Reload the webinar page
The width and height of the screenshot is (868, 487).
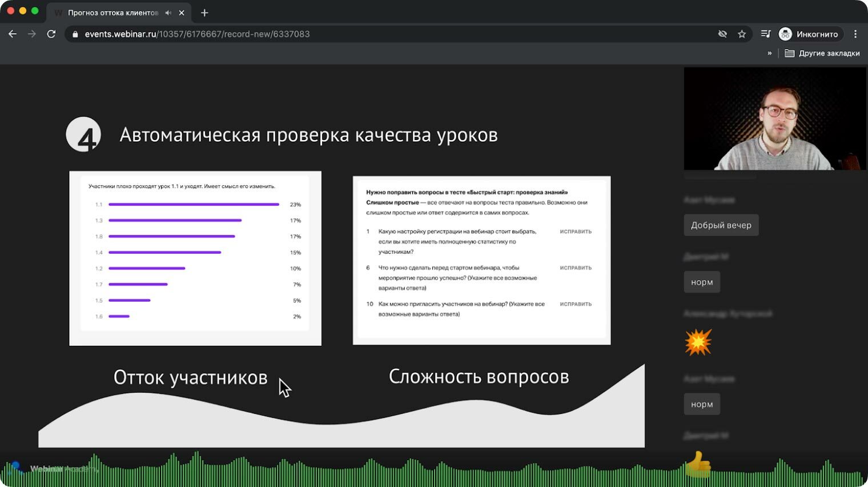coord(51,34)
